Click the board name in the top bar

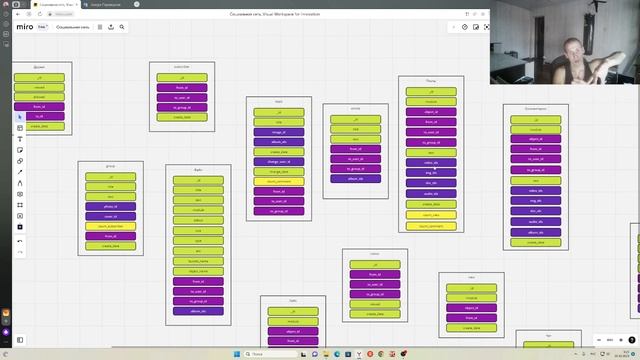(73, 27)
